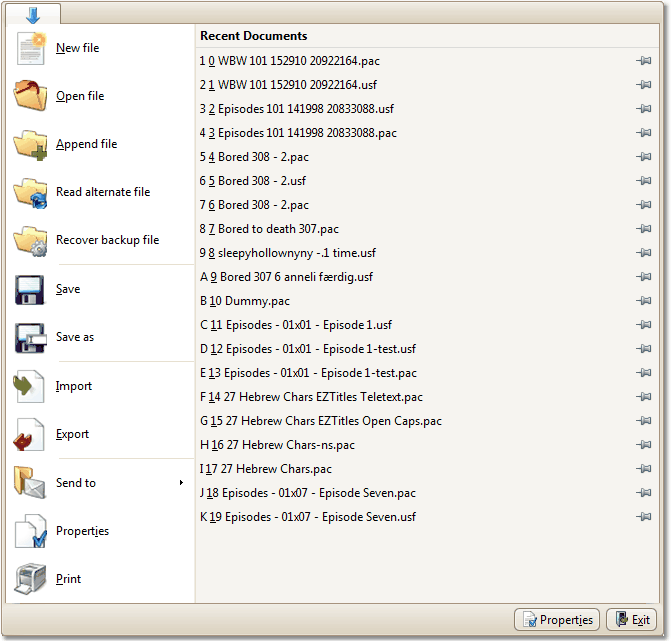
Task: Pin Episodes - 01x01 - Episode 1-test.usf entry
Action: click(x=643, y=349)
